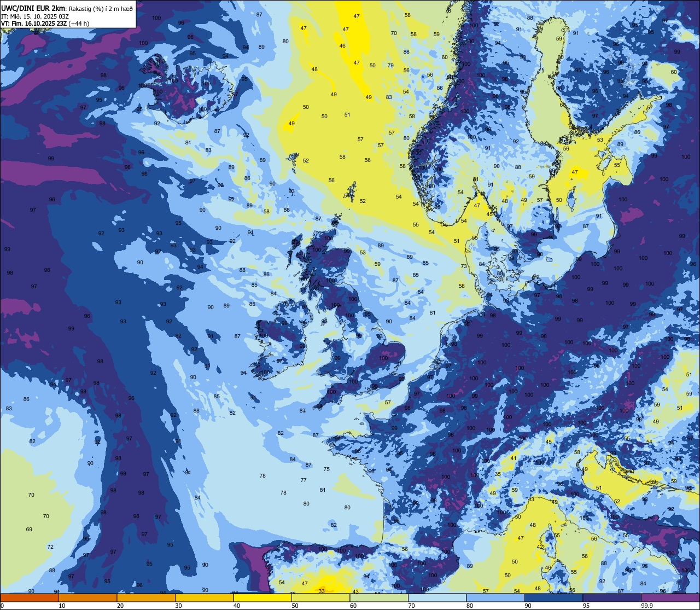The height and width of the screenshot is (610, 700).
Task: Click the map value 42 near Corsica
Action: (540, 547)
